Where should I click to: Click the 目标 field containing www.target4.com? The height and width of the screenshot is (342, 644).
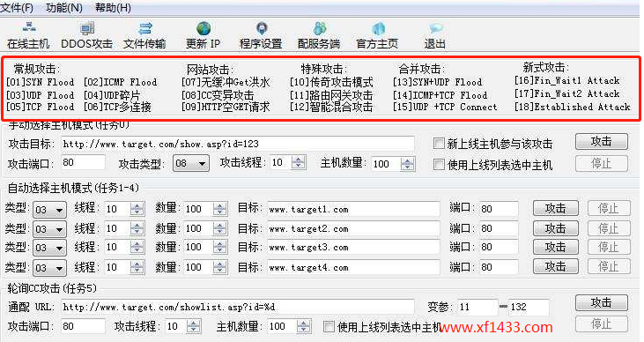[x=353, y=268]
